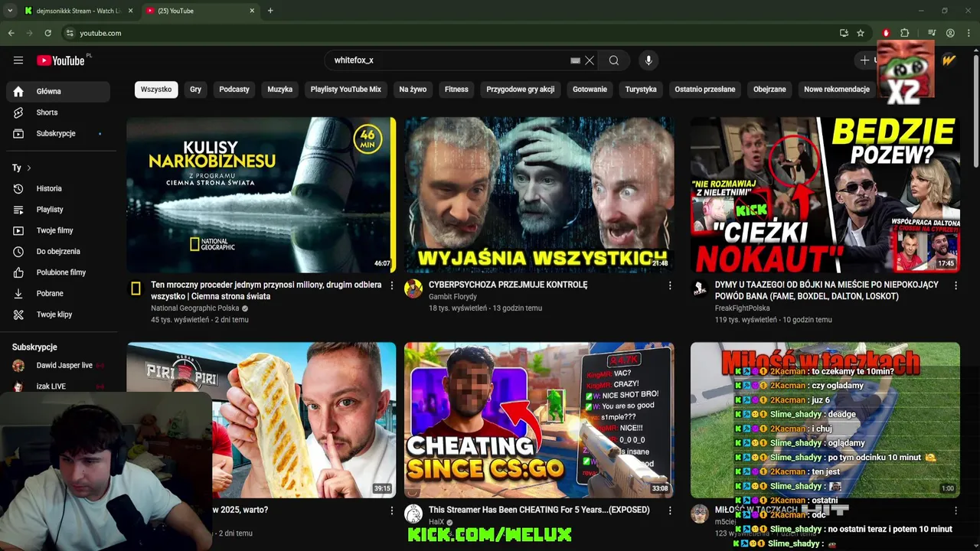Select the Na żywo filter chip
The width and height of the screenshot is (980, 551).
[413, 90]
